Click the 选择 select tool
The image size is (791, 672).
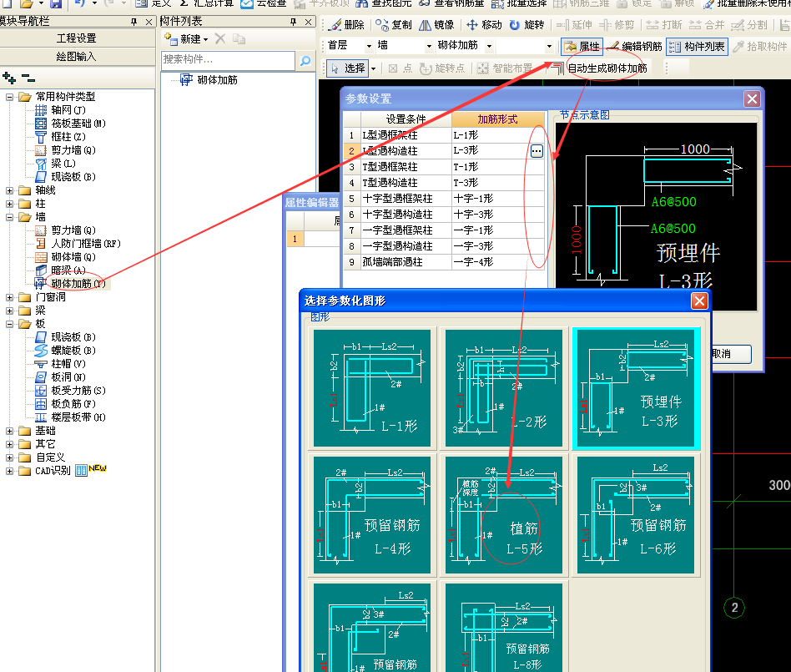point(348,68)
